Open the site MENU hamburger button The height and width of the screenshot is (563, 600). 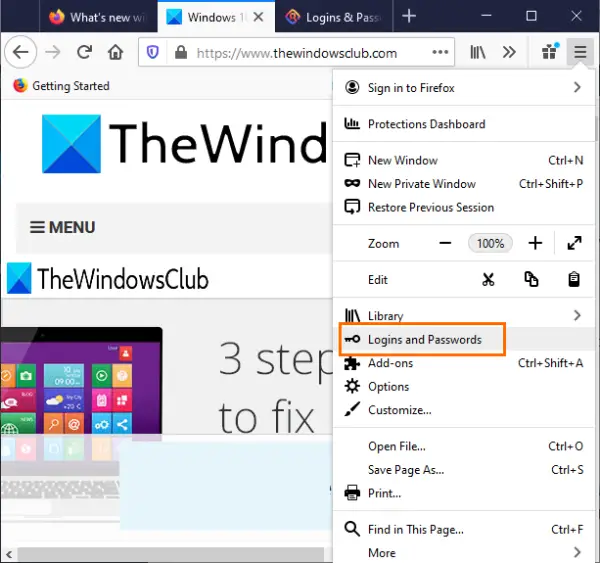coord(62,227)
